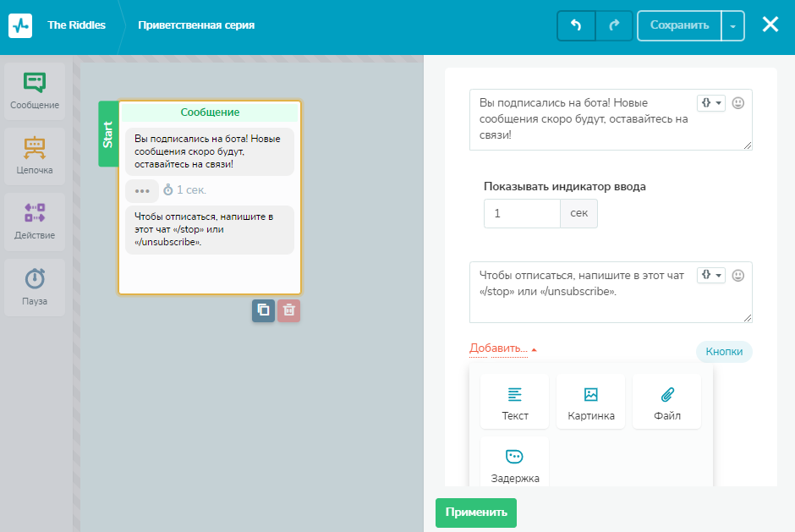Select the unsubscribe message bubble in card
This screenshot has height=532, width=795.
210,229
